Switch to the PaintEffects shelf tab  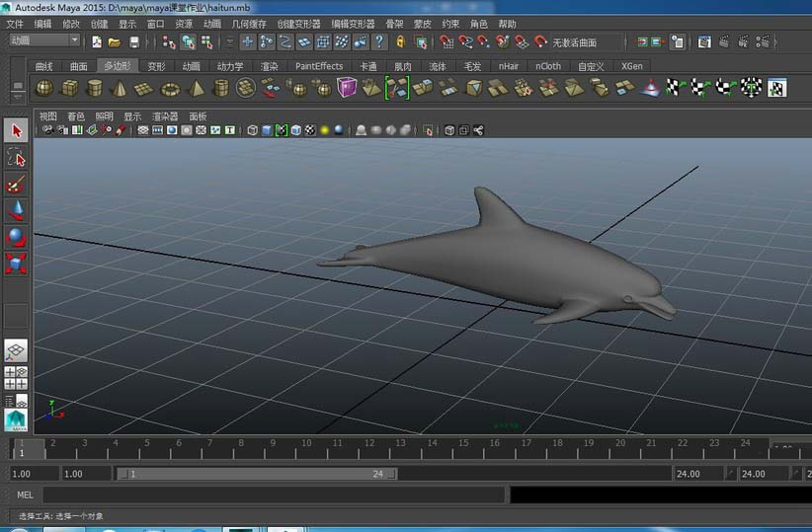coord(319,66)
